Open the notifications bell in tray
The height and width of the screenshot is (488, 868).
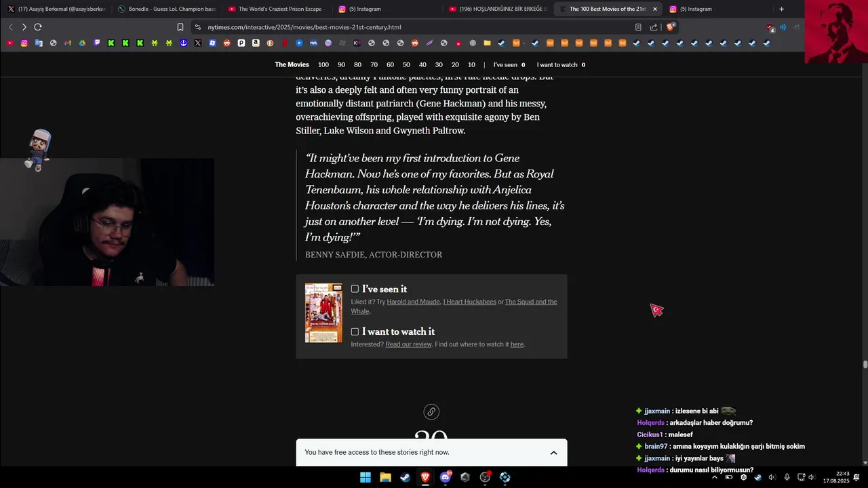click(x=856, y=477)
